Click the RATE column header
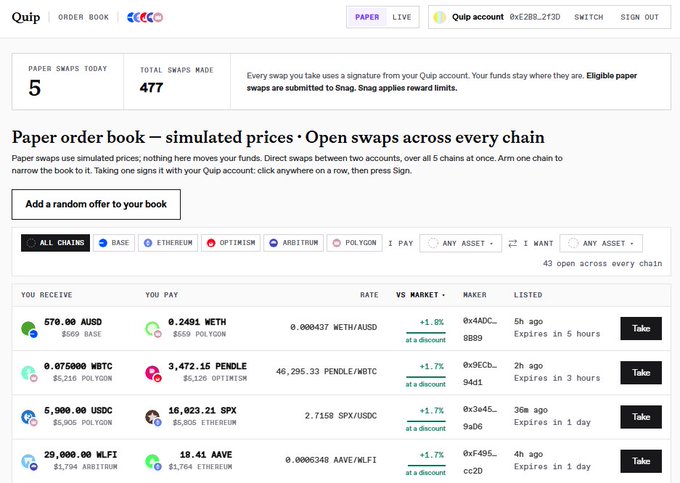Image resolution: width=680 pixels, height=483 pixels. (369, 295)
